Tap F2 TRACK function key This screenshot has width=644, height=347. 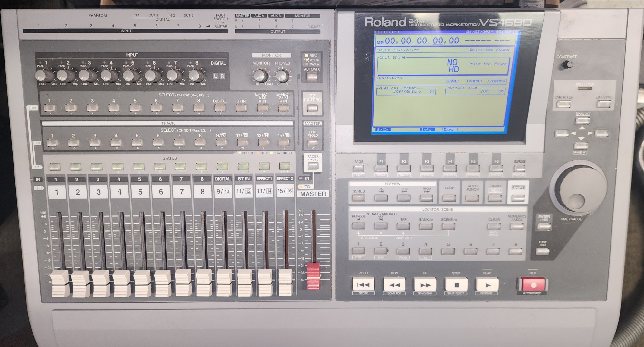click(x=404, y=168)
